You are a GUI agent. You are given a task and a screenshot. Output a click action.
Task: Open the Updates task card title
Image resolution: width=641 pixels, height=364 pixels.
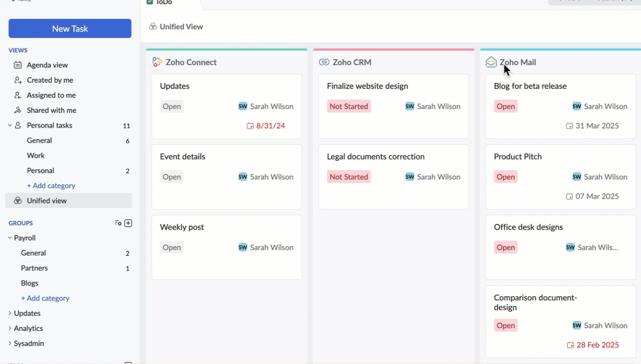(175, 86)
